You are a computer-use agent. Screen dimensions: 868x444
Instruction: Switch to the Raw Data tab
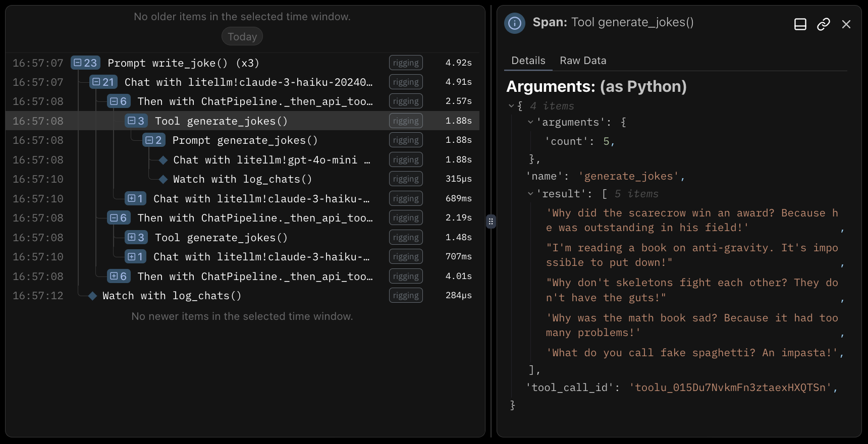[583, 61]
